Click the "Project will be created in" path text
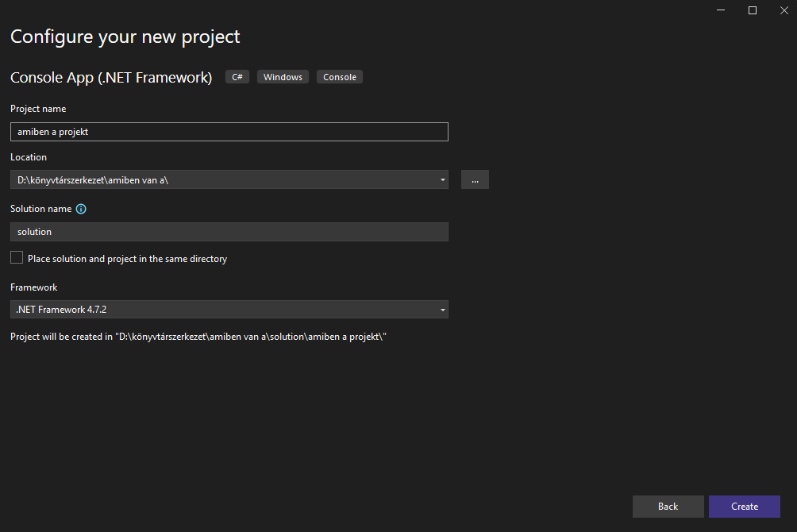Screen dimensions: 797x532 click(198, 337)
